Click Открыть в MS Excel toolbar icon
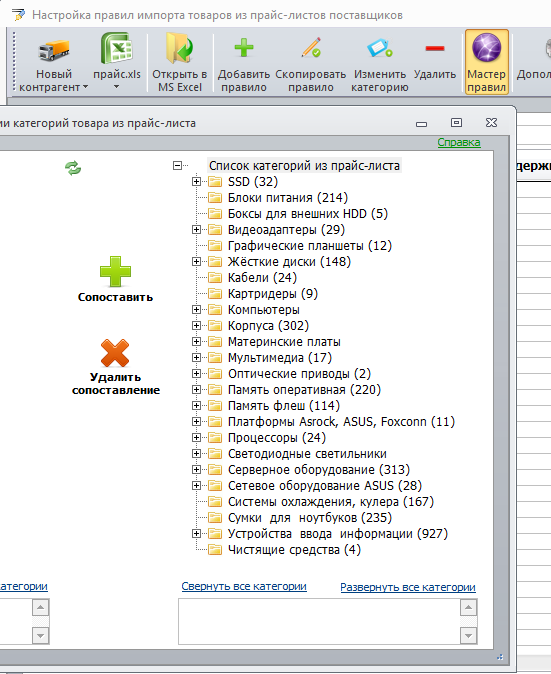This screenshot has width=551, height=674. (x=180, y=48)
